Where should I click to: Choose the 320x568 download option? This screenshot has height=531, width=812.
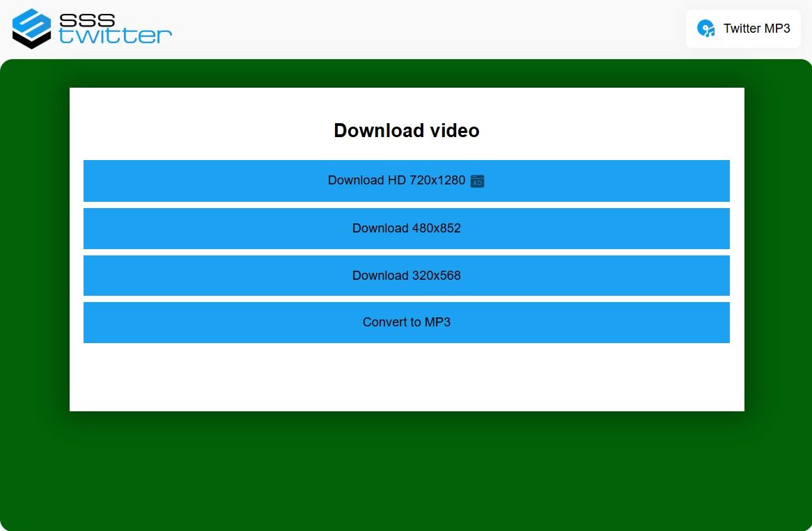[x=406, y=276]
